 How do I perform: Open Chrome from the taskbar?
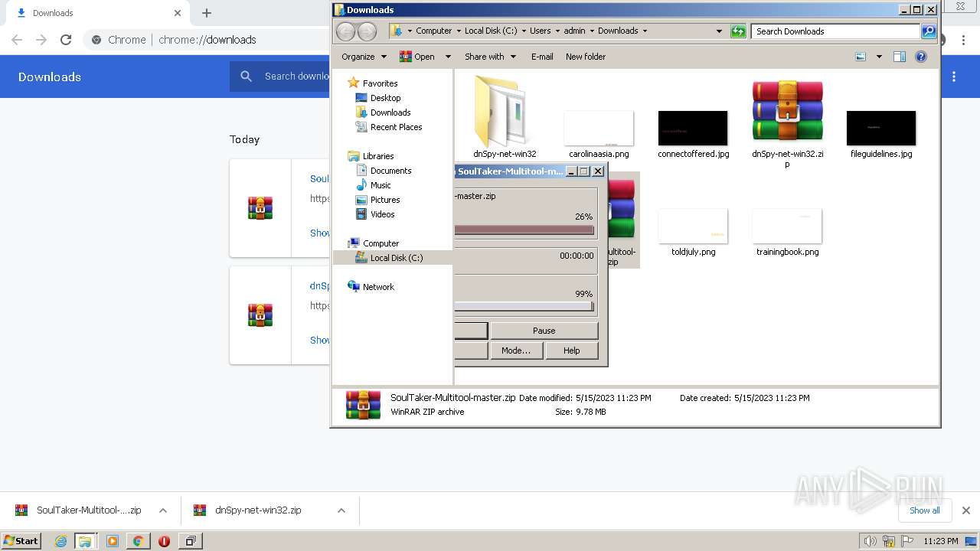tap(138, 541)
